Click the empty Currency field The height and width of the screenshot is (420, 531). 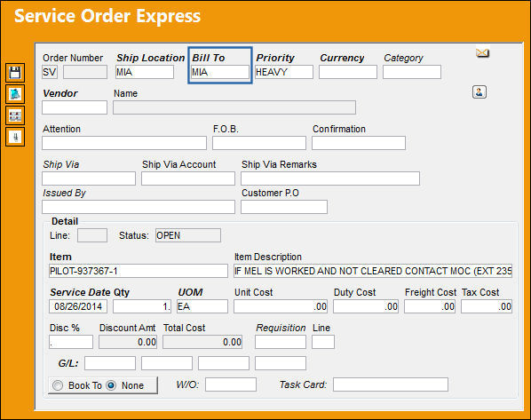(x=348, y=72)
